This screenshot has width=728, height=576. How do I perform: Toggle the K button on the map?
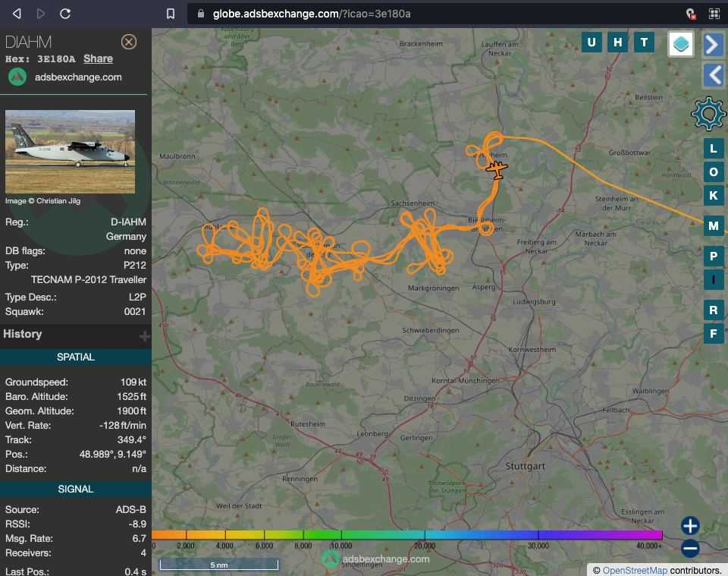pos(714,195)
